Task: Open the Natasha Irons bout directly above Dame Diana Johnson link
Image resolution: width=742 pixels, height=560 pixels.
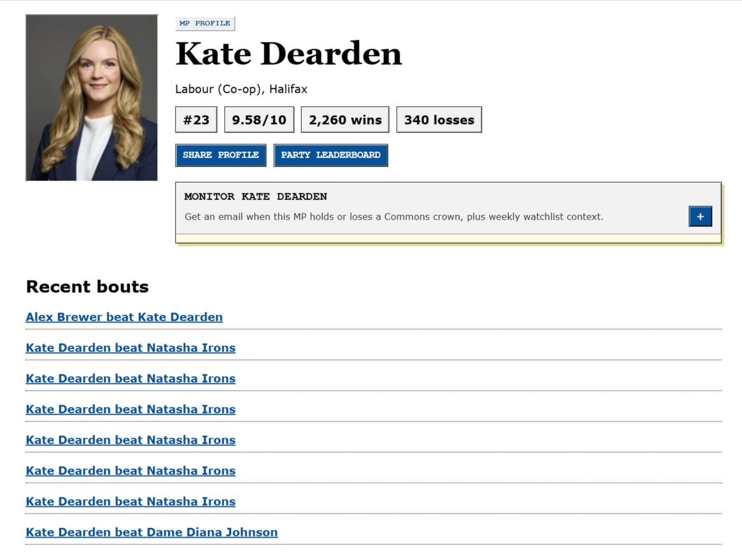Action: (x=131, y=501)
